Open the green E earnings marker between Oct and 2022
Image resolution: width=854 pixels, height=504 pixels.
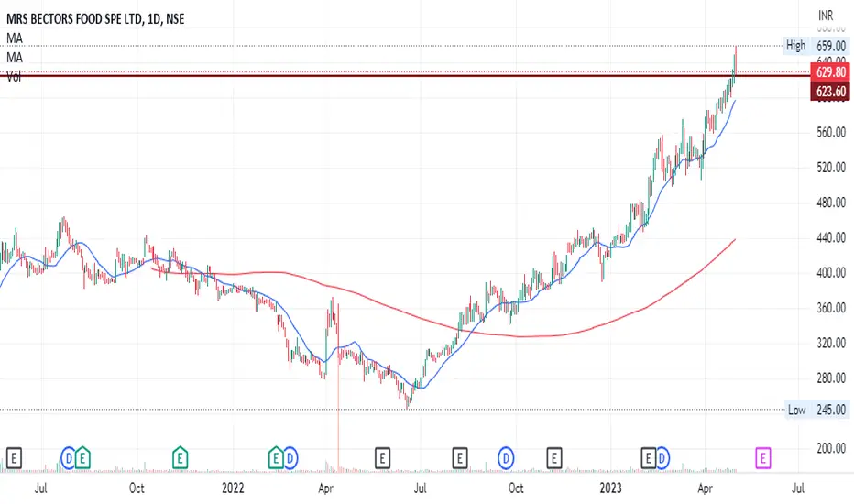(180, 457)
